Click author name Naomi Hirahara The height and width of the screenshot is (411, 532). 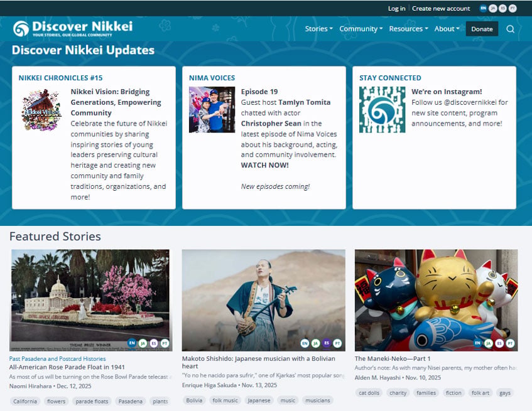31,387
